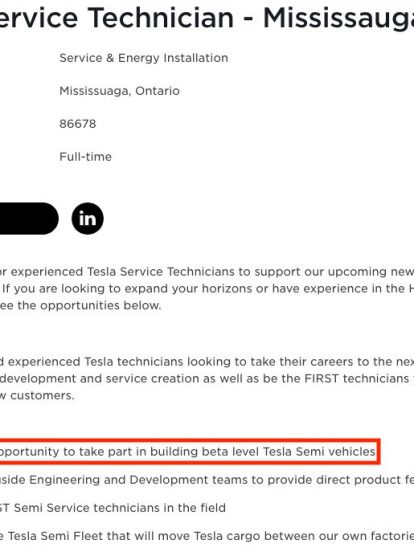Click the 'Engineering and Development teams' bullet line

(x=207, y=480)
